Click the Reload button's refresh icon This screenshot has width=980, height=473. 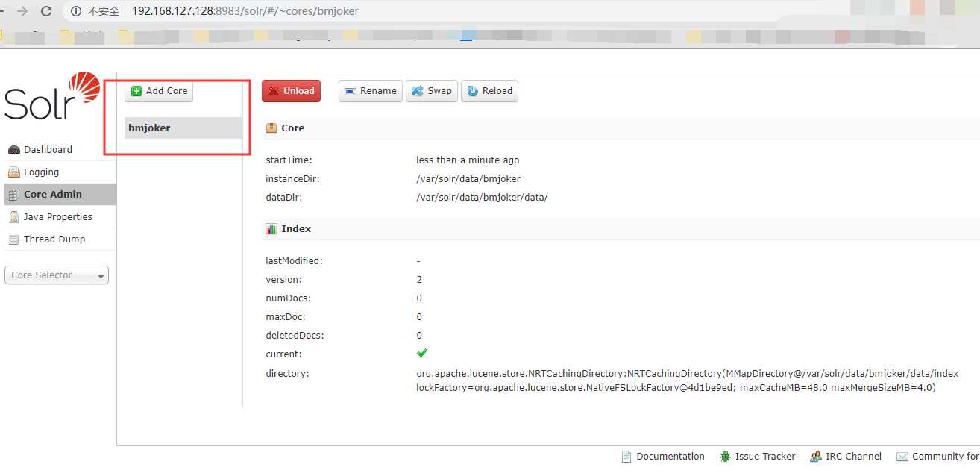click(473, 91)
